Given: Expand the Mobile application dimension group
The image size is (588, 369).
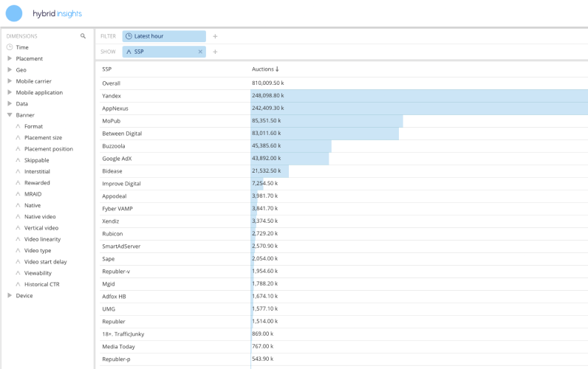Looking at the screenshot, I should [10, 92].
